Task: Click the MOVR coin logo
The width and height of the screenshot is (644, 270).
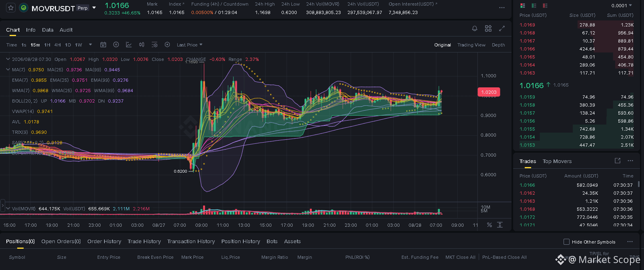Action: pos(24,8)
